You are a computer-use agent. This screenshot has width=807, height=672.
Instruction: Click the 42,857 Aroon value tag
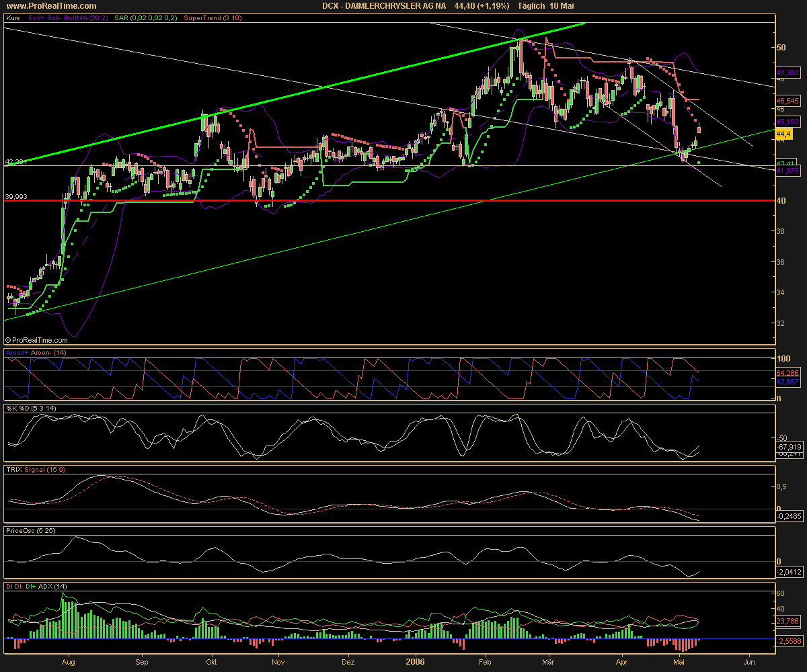(x=787, y=381)
